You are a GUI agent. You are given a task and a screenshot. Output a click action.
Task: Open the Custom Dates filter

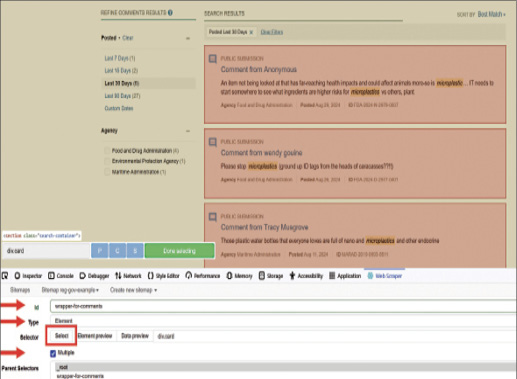tap(119, 108)
